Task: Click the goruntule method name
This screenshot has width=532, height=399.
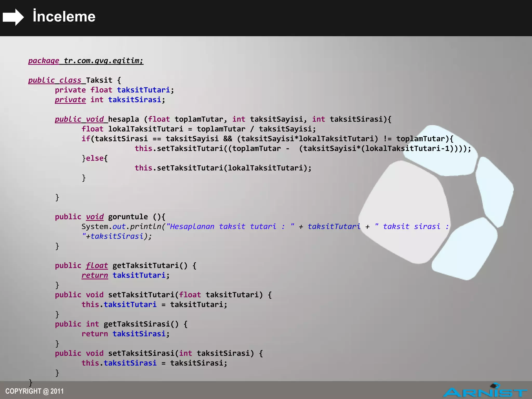Action: click(x=128, y=217)
